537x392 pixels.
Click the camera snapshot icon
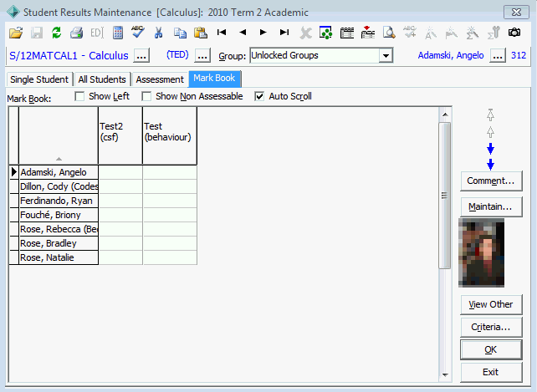[x=514, y=33]
